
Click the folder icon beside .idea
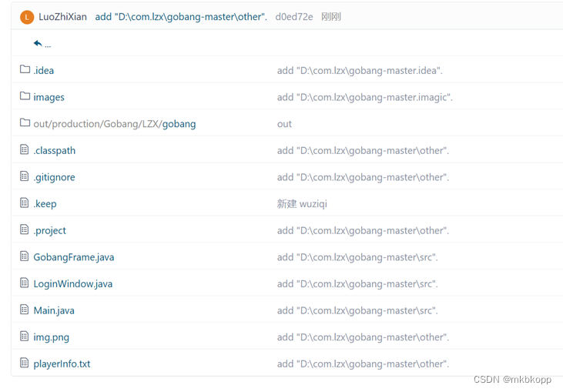click(x=25, y=69)
